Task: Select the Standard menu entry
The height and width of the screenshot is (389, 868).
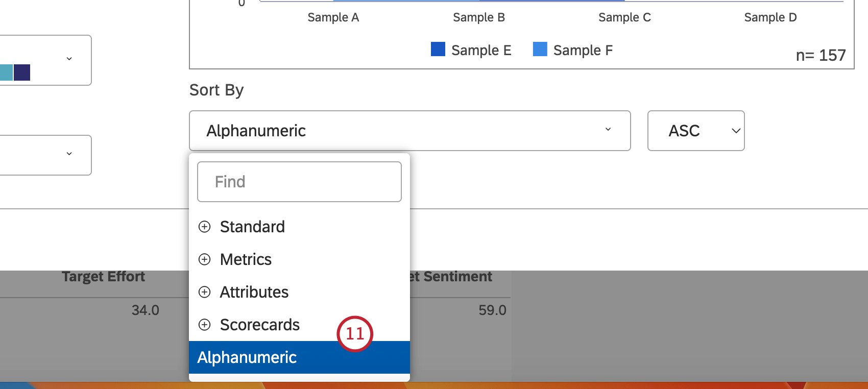Action: tap(252, 227)
